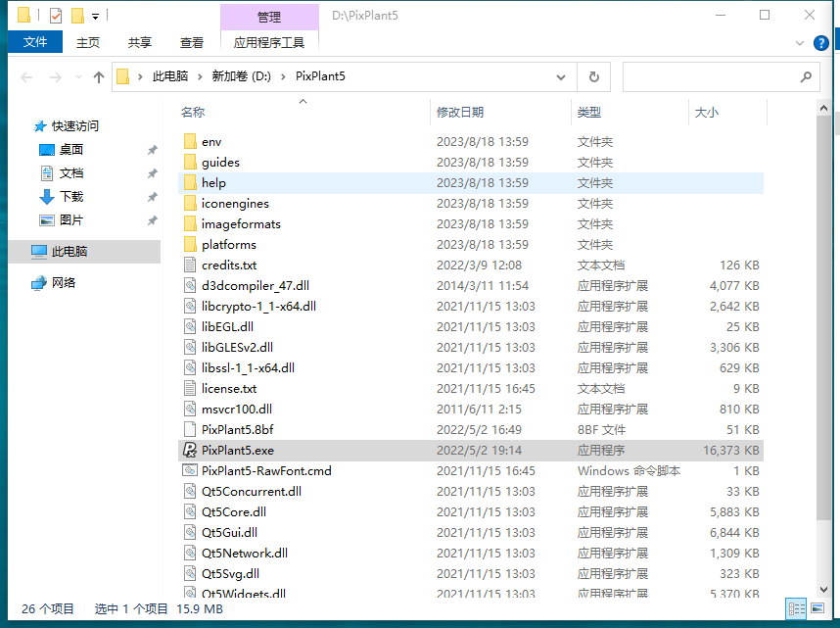Click the properties checkmark icon in the title bar
The height and width of the screenshot is (628, 840).
coord(56,16)
